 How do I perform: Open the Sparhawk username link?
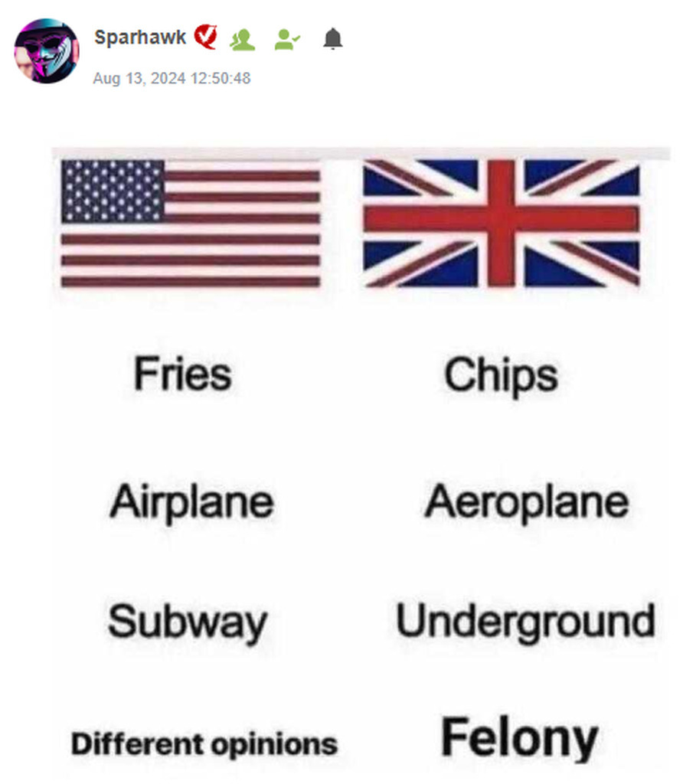140,37
